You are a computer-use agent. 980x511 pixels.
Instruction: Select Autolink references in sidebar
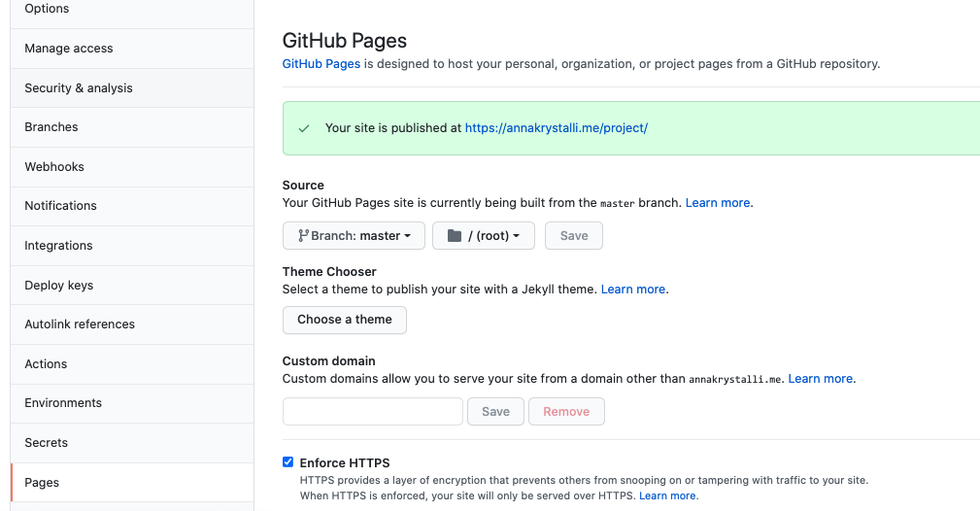tap(132, 324)
